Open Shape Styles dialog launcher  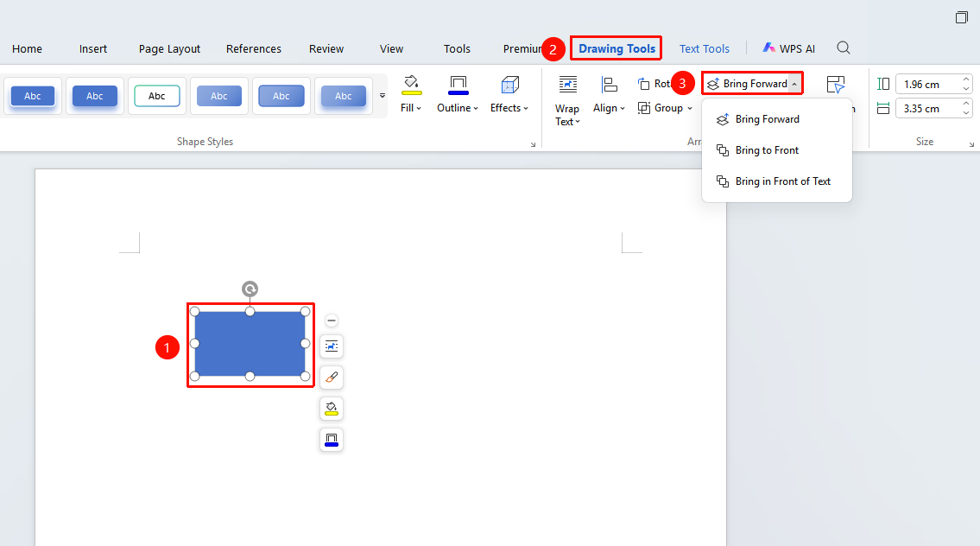(533, 144)
